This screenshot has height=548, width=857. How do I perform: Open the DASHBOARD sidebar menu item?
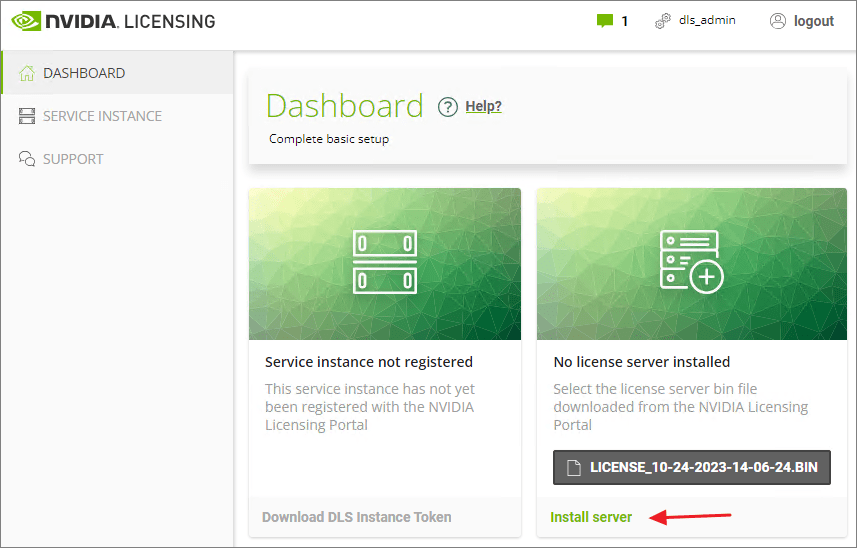[84, 73]
